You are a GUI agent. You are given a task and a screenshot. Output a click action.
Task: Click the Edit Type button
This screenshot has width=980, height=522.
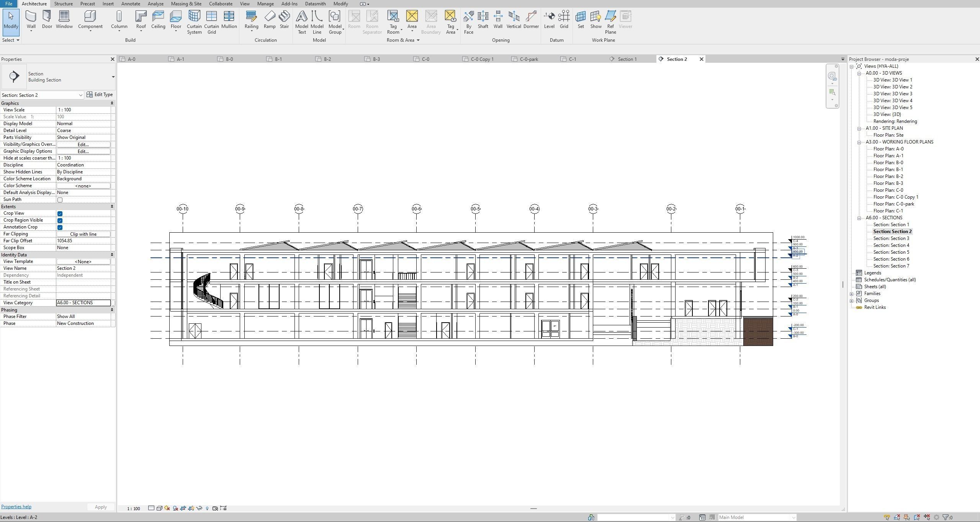(100, 95)
